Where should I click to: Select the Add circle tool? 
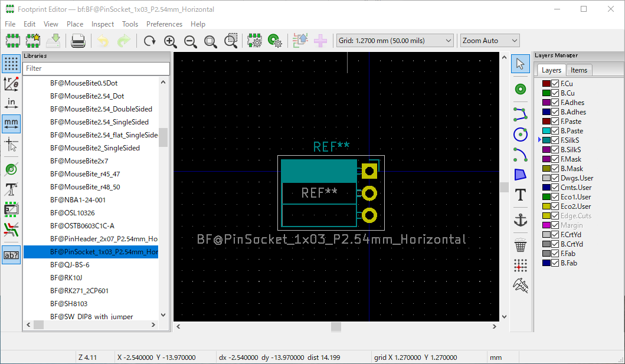tap(520, 135)
